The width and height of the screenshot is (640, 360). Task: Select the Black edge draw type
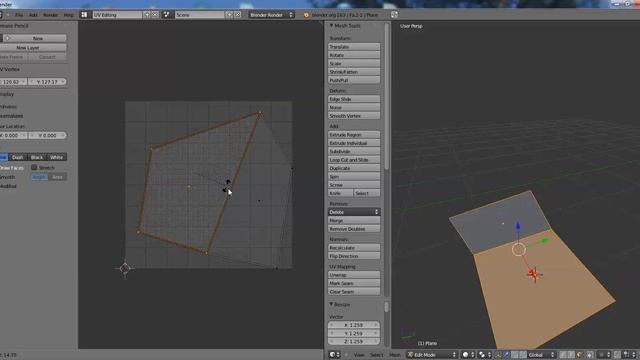(x=37, y=157)
